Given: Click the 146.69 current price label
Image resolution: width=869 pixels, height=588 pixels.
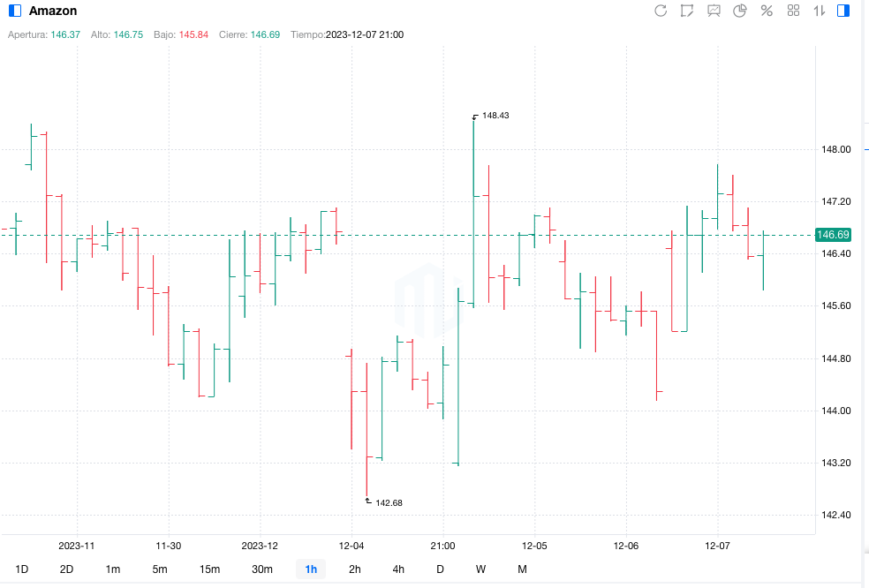Looking at the screenshot, I should click(x=833, y=235).
